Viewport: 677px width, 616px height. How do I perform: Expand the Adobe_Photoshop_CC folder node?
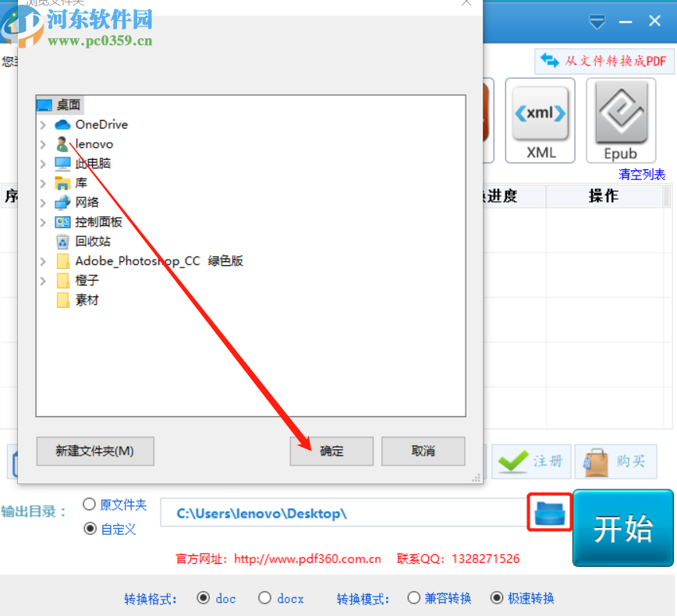click(x=43, y=261)
